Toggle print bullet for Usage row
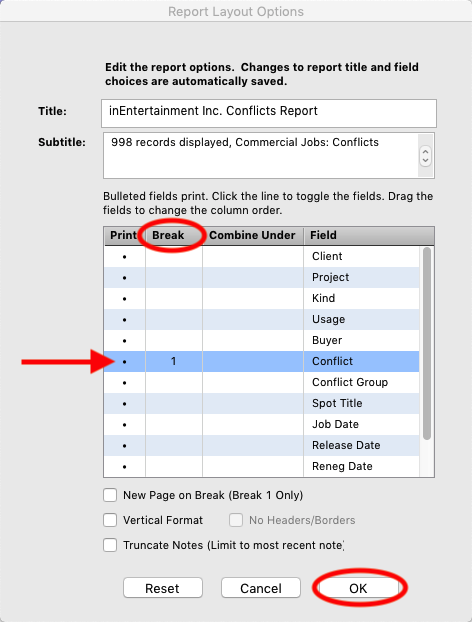This screenshot has height=622, width=472. click(125, 320)
